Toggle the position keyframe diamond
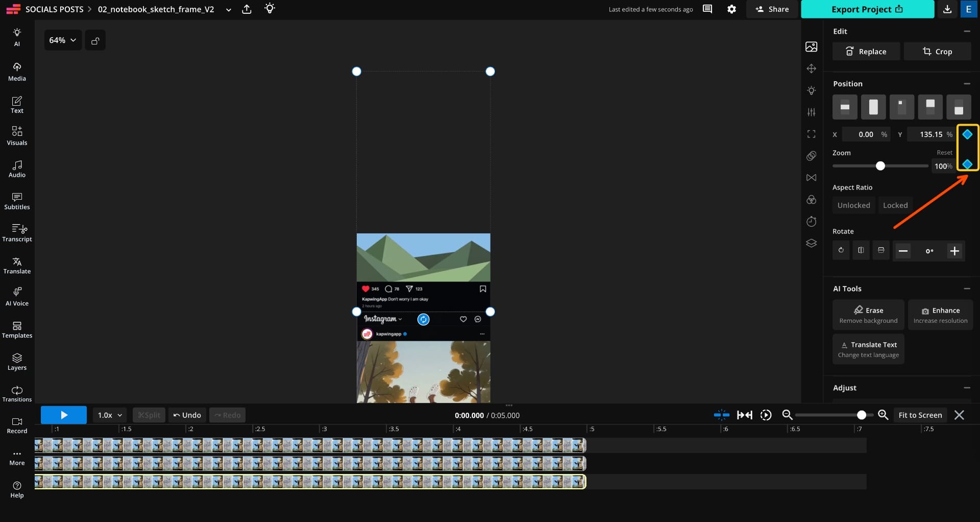The image size is (980, 522). [x=967, y=134]
